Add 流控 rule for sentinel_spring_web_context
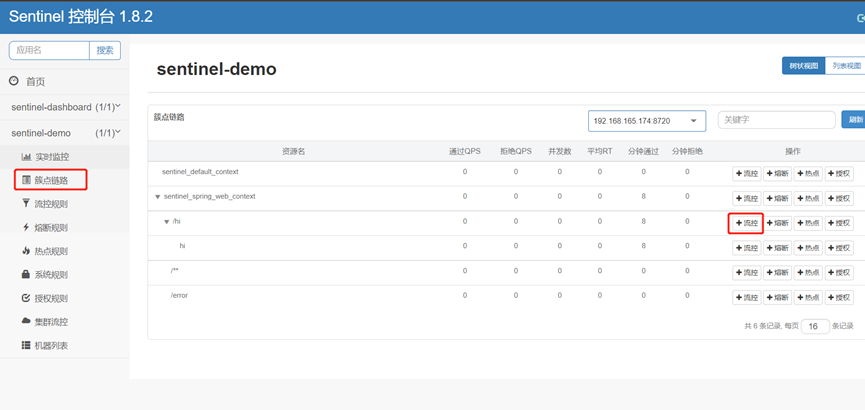 click(747, 198)
